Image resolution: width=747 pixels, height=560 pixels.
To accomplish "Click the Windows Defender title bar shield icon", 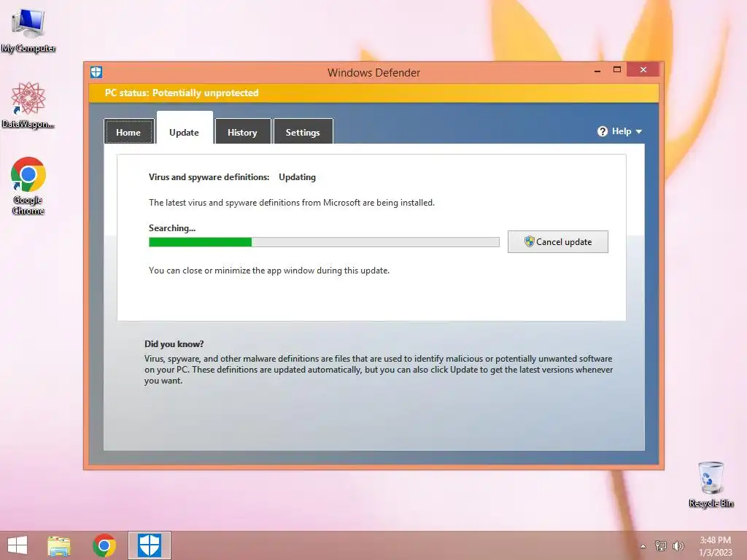I will click(x=96, y=72).
